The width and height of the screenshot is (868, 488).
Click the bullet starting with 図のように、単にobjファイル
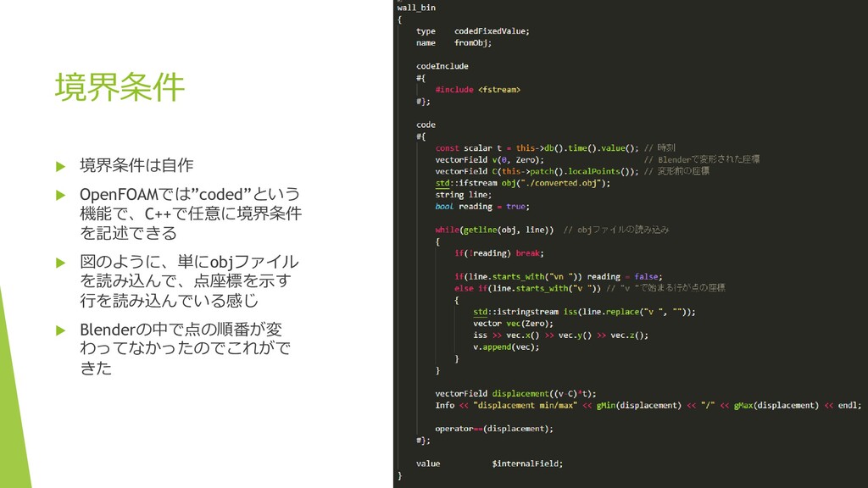(189, 281)
